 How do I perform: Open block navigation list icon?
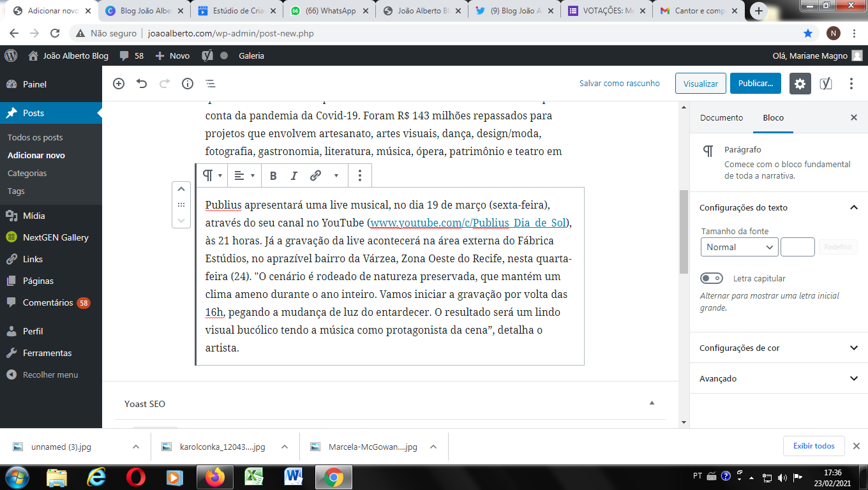pos(210,84)
